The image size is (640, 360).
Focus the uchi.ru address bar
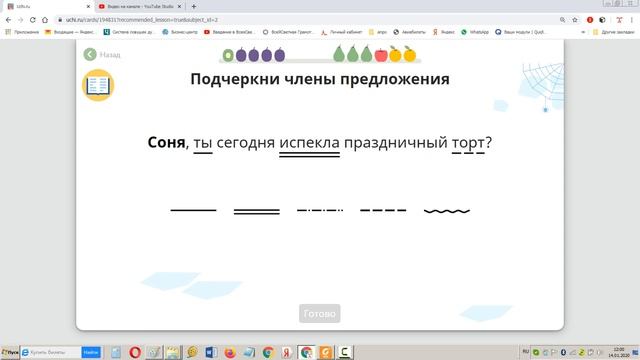coord(306,20)
